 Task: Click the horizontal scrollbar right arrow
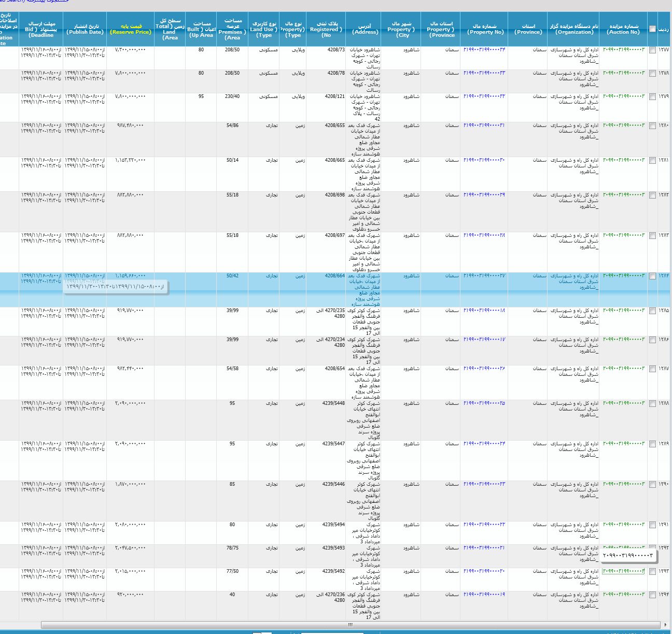[665, 625]
